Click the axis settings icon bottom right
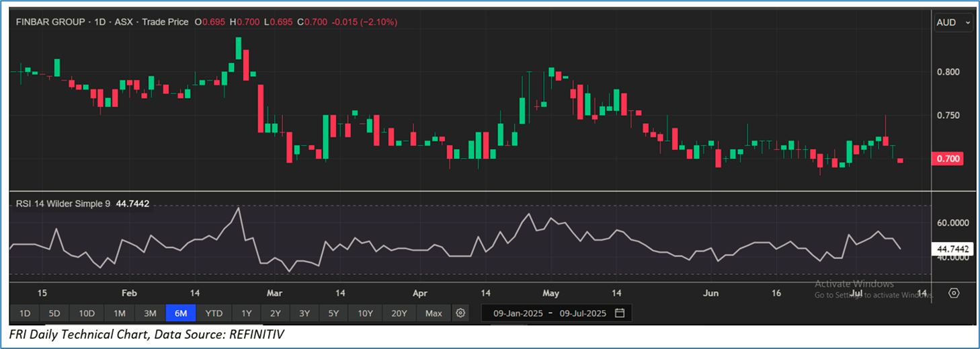 click(954, 293)
